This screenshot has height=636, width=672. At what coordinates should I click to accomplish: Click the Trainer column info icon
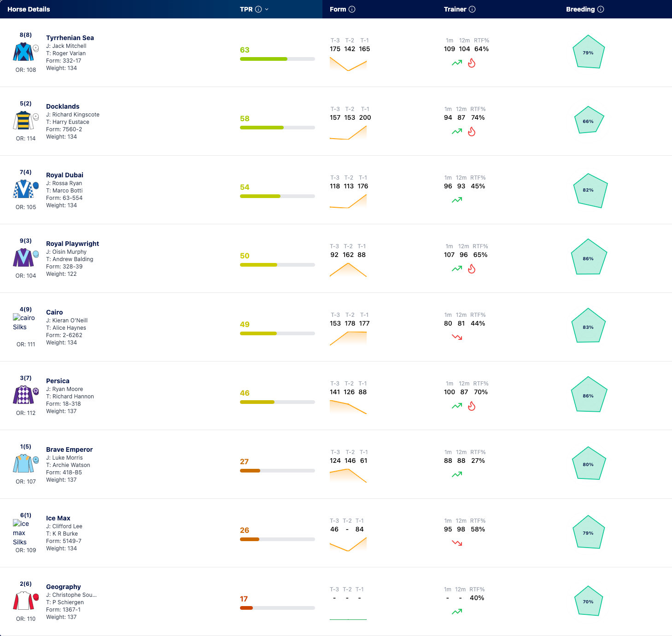(472, 9)
